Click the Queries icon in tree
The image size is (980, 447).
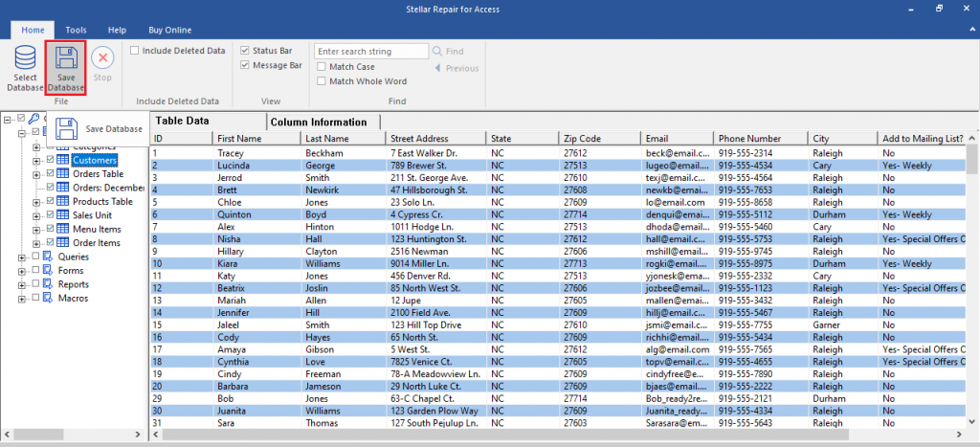[48, 257]
